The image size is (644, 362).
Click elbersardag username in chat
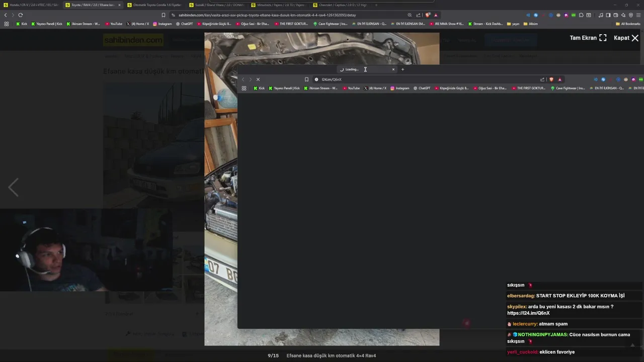point(521,296)
